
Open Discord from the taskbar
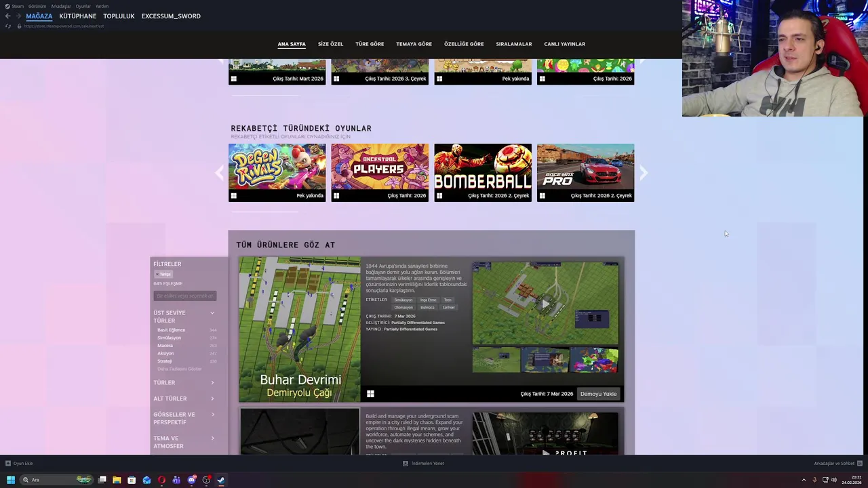click(191, 480)
